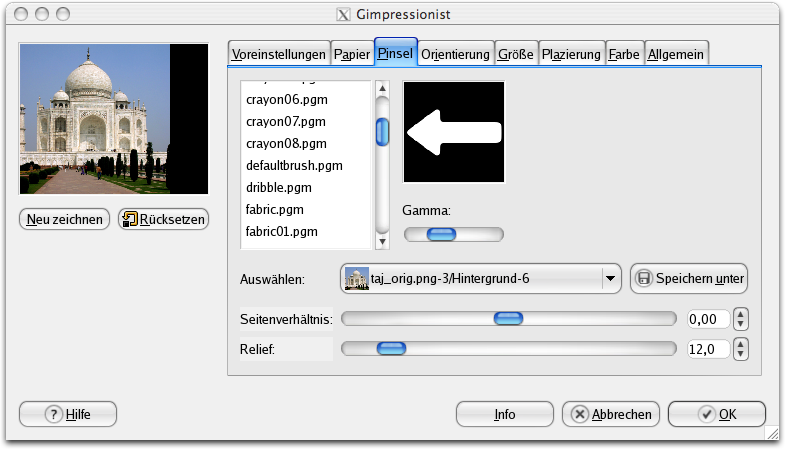The height and width of the screenshot is (449, 785).
Task: Open the Auswählen drawable dropdown
Action: [x=481, y=278]
